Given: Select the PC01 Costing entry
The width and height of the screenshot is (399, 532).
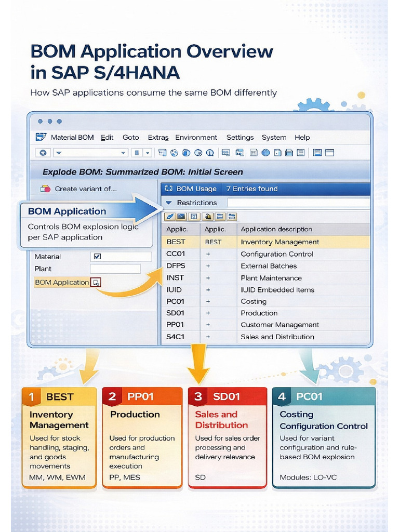Looking at the screenshot, I should point(265,301).
